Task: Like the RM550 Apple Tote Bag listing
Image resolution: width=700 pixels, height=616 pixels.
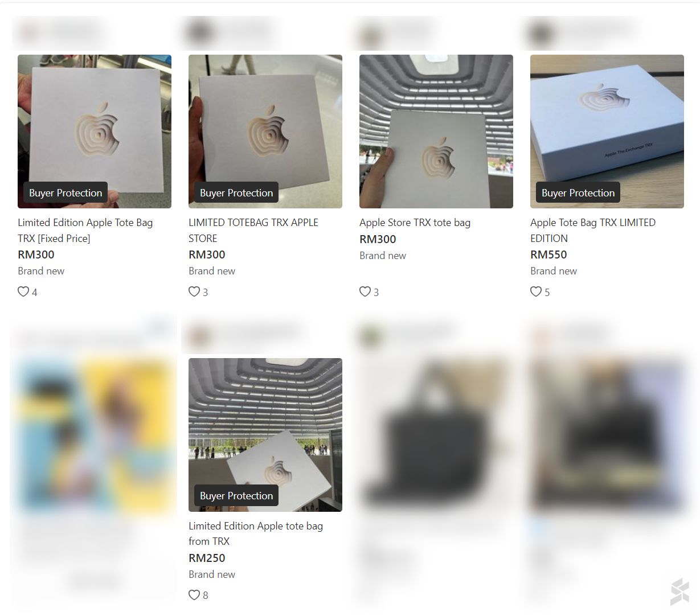Action: pos(536,291)
